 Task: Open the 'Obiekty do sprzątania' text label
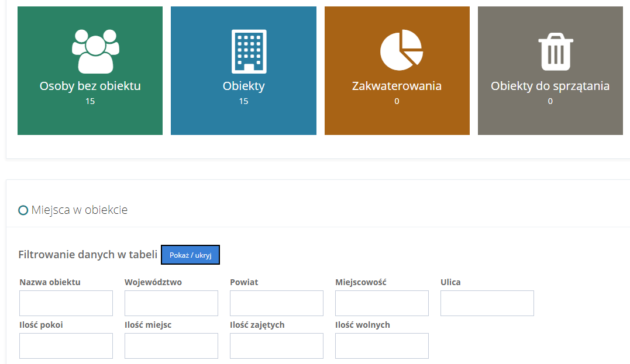[550, 86]
